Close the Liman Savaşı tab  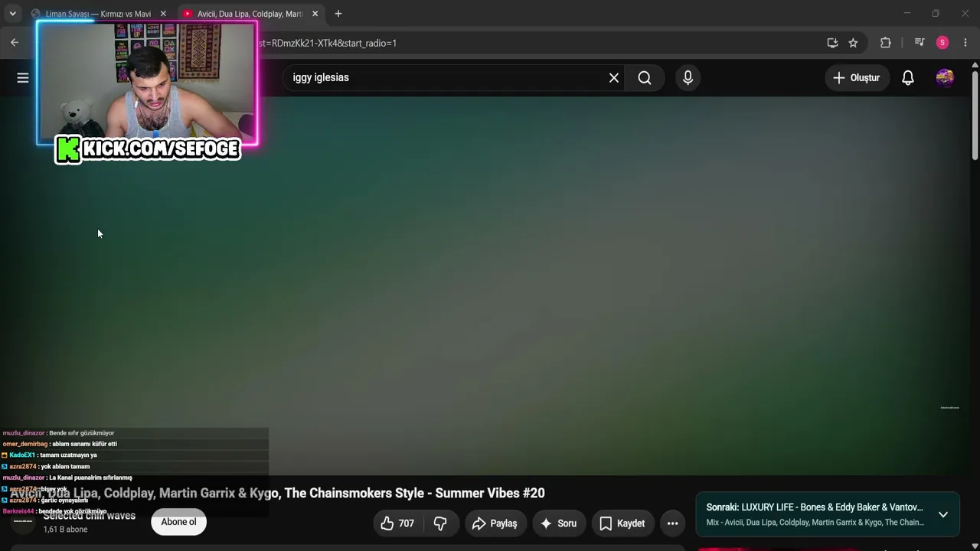click(x=163, y=14)
